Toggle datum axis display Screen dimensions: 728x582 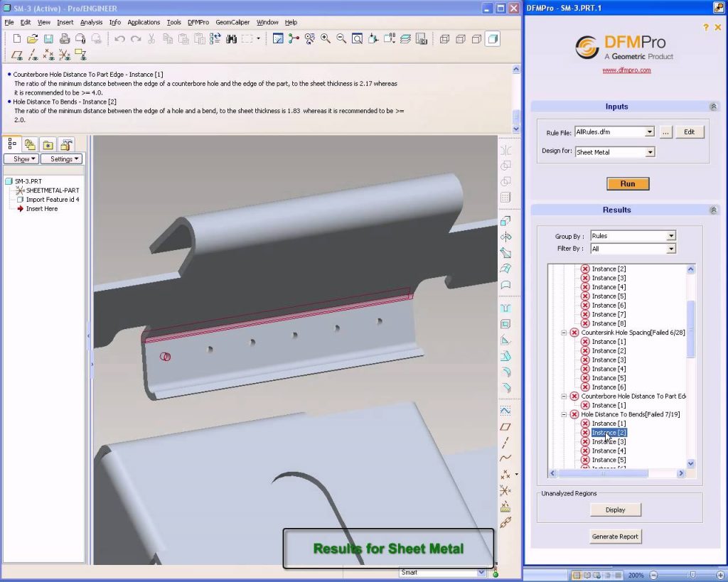pyautogui.click(x=33, y=55)
